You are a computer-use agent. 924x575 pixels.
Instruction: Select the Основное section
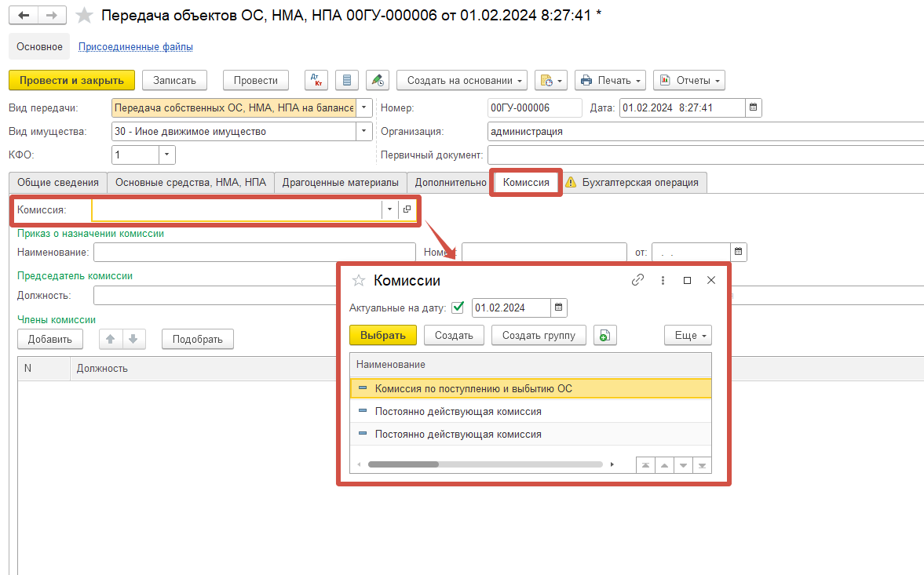coord(39,46)
